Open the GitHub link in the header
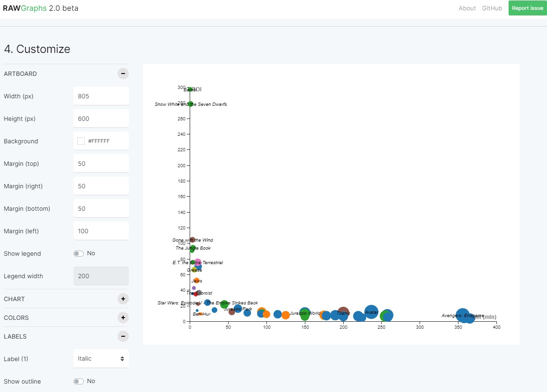Screen dimensions: 547x392 [x=492, y=8]
